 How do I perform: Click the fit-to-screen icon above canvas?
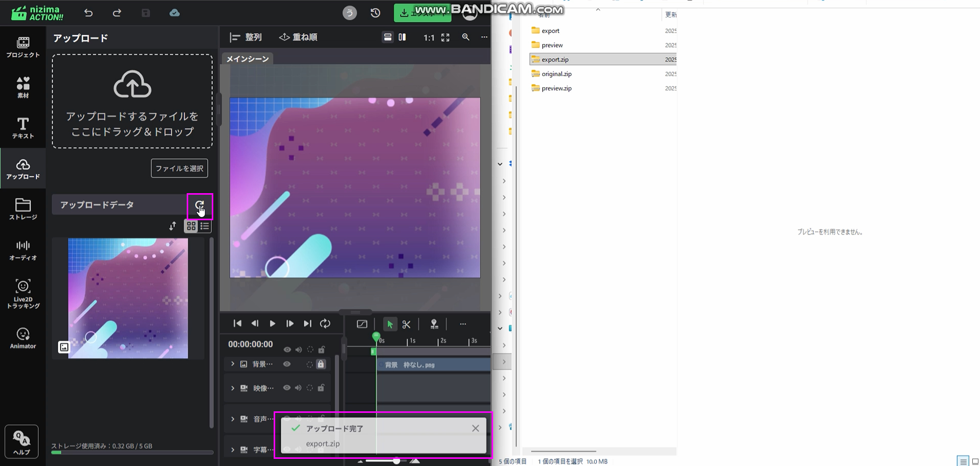446,37
